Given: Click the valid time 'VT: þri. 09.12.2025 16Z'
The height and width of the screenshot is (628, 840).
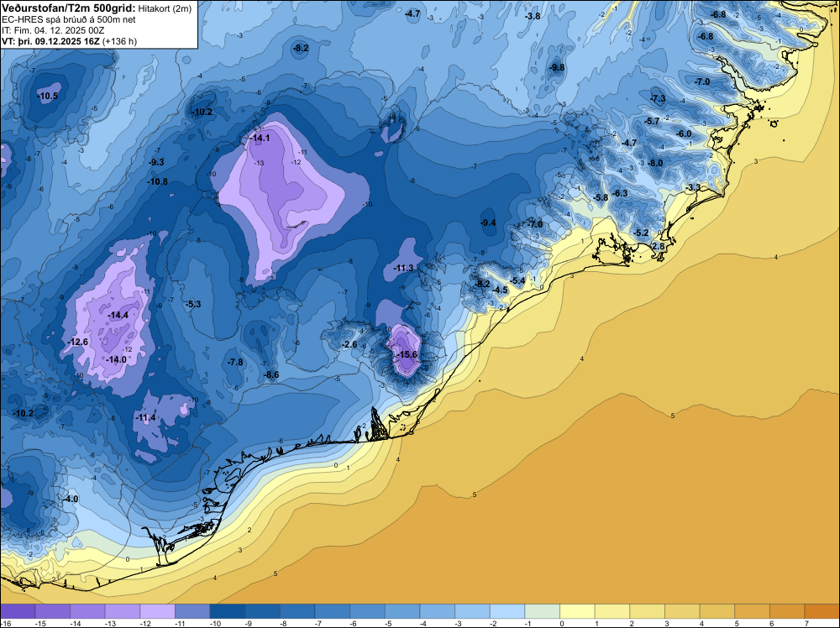Looking at the screenshot, I should [x=50, y=41].
